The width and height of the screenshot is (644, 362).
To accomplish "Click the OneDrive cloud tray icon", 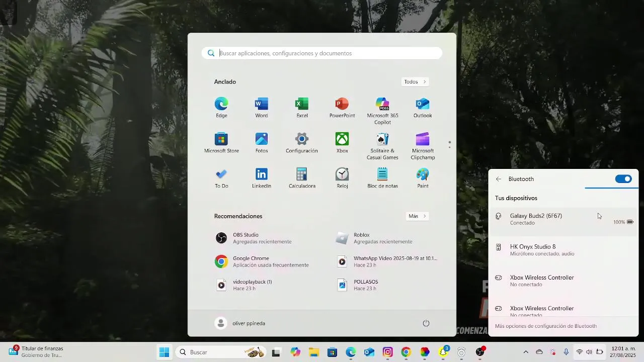I will click(x=539, y=352).
